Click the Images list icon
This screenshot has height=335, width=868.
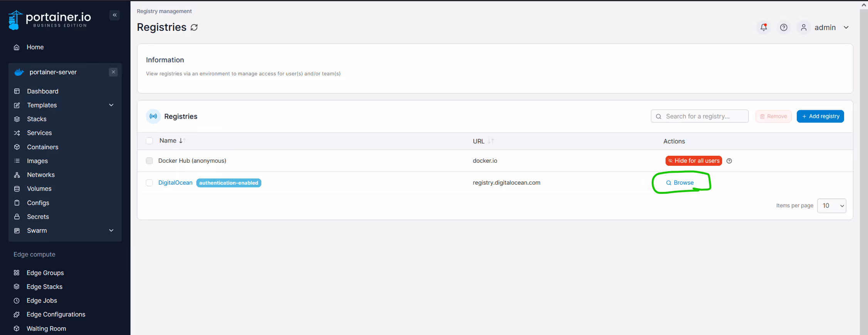tap(17, 161)
